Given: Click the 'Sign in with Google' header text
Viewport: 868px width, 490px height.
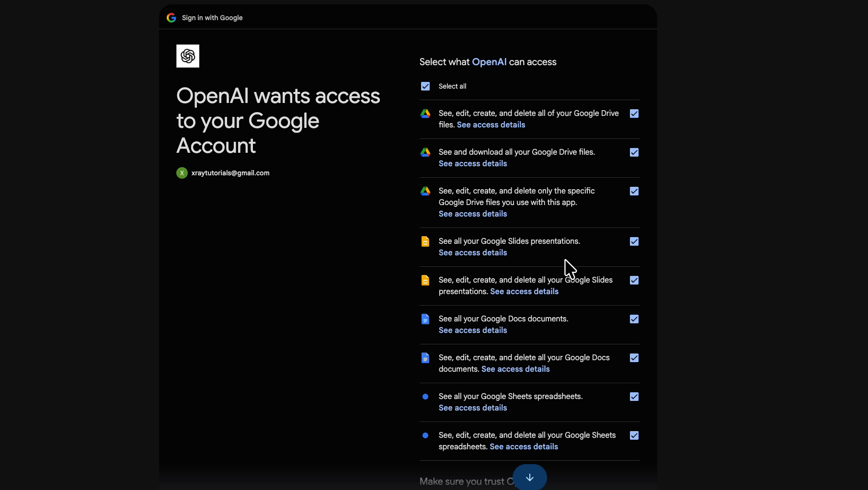Looking at the screenshot, I should (x=212, y=18).
